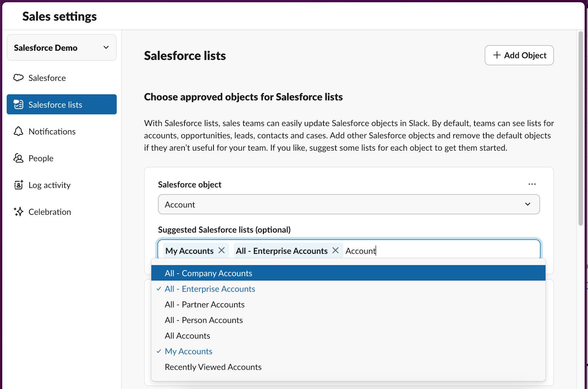Remove the All - Enterprise Accounts chip with its X
Image resolution: width=588 pixels, height=389 pixels.
click(336, 251)
